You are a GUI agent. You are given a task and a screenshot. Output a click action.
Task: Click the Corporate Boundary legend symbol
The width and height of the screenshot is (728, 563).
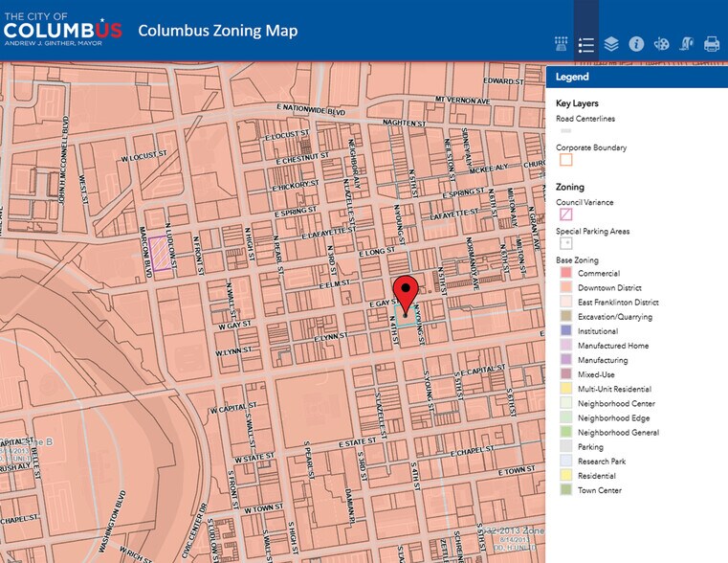tap(566, 161)
